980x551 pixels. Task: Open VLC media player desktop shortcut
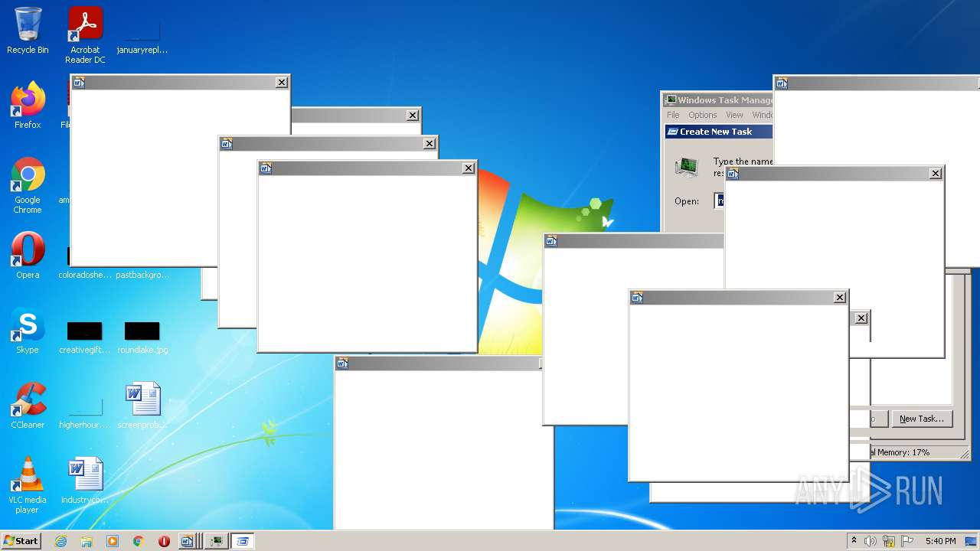point(28,485)
